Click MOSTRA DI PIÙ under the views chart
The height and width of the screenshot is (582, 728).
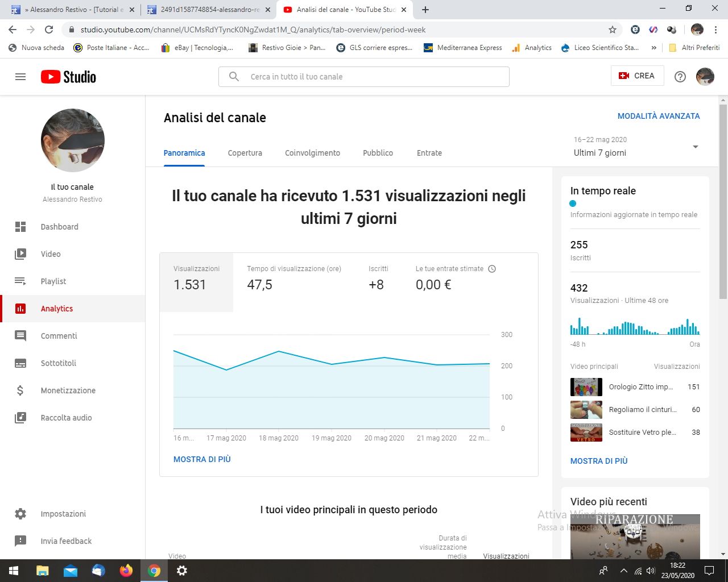click(202, 459)
